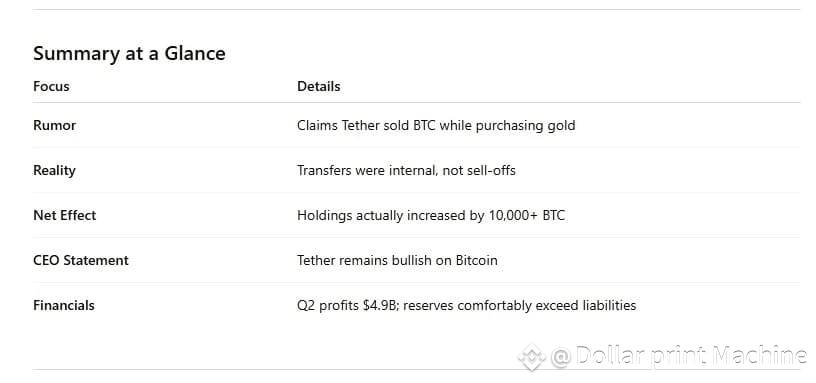Screen dimensions: 816x383
Task: Select the Financials row label
Action: (63, 305)
